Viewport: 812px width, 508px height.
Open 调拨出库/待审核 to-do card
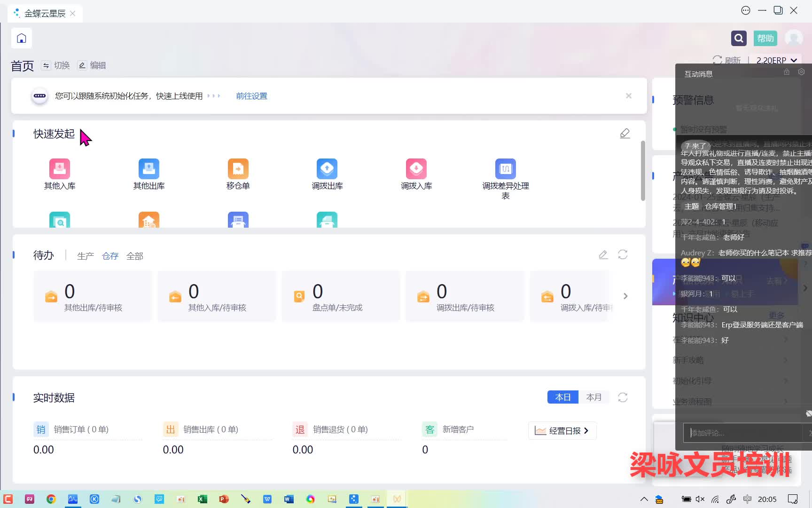tap(465, 296)
